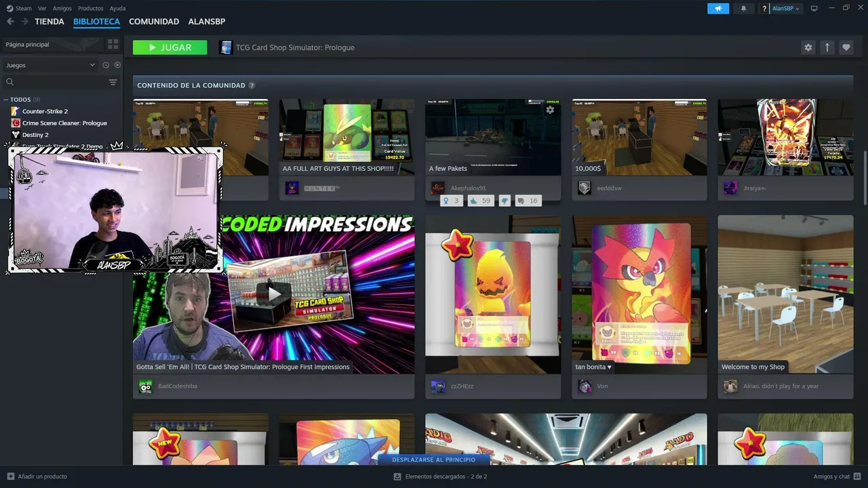Open the ALANSBP profile tab
Viewport: 868px width, 488px height.
(207, 22)
